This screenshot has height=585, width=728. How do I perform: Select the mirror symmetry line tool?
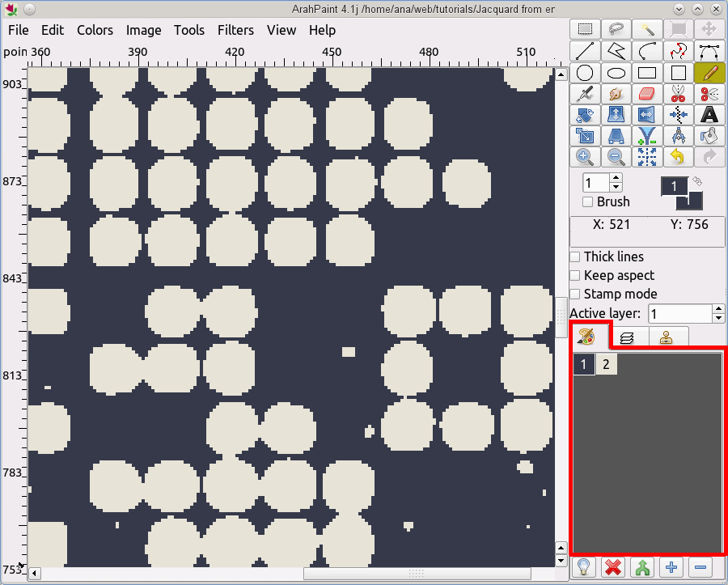click(679, 115)
